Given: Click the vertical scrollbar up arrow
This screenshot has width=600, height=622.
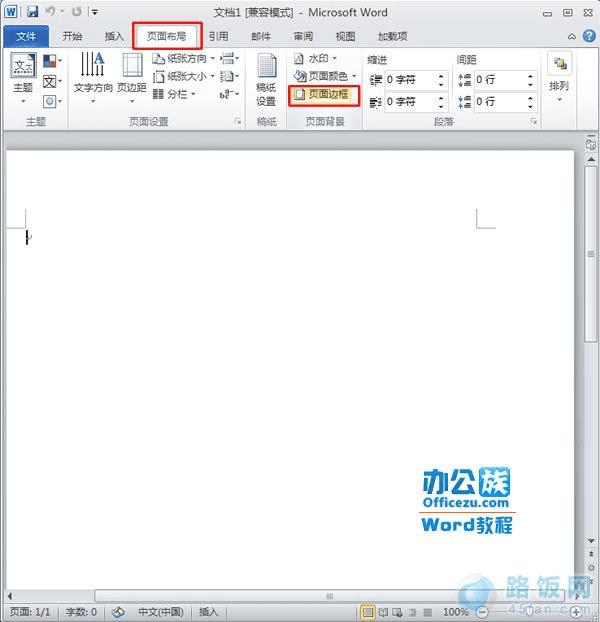Looking at the screenshot, I should (x=591, y=159).
